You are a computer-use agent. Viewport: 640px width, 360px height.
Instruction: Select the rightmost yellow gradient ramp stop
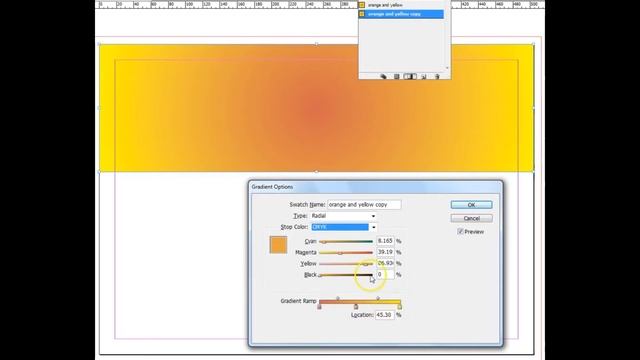(400, 307)
